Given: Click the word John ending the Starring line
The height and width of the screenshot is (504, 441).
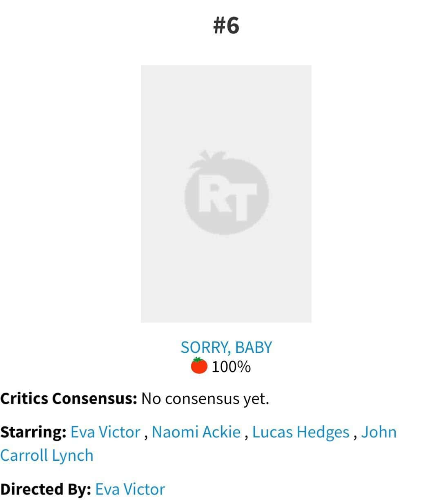Looking at the screenshot, I should 379,432.
